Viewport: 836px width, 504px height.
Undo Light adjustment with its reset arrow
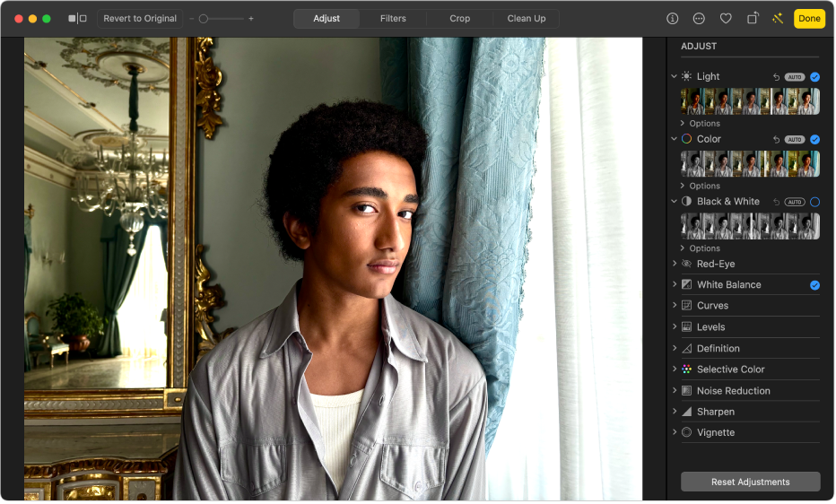click(777, 77)
